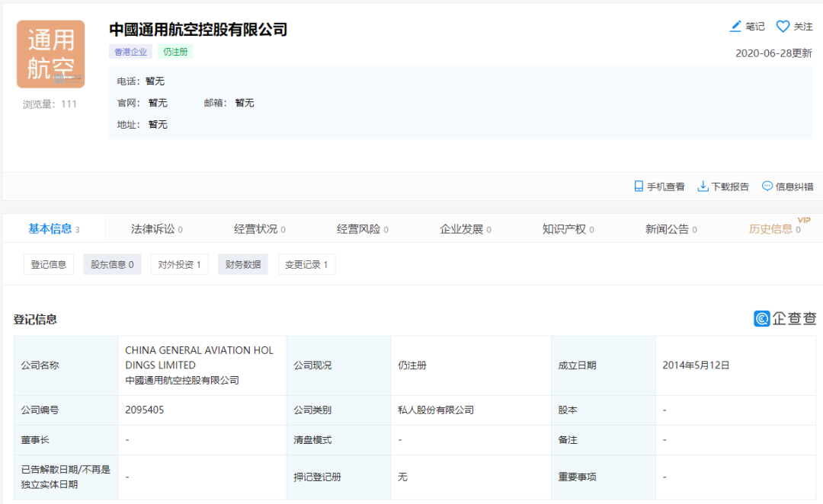Click the 笔记 link text
This screenshot has width=823, height=504.
pos(754,27)
